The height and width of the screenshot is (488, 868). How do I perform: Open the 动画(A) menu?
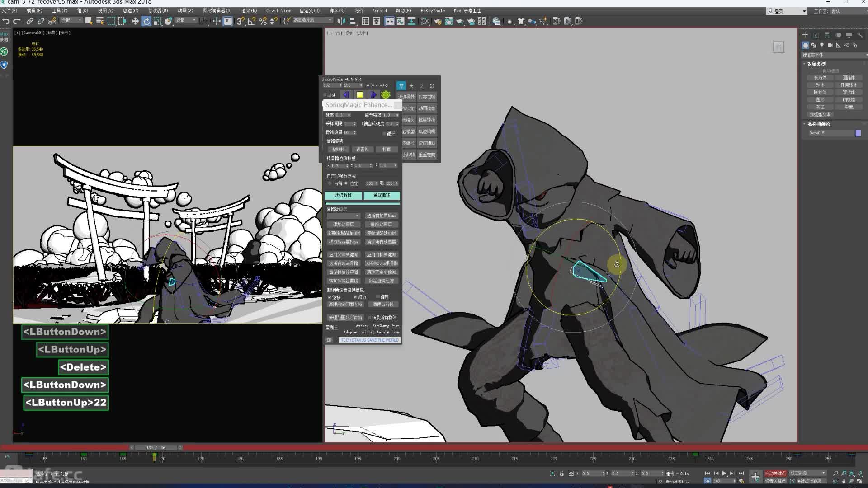(185, 10)
